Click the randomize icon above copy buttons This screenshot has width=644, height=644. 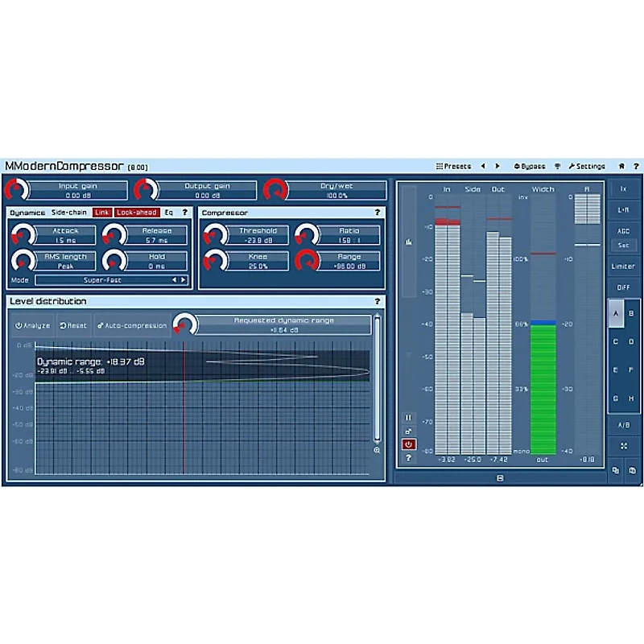624,445
